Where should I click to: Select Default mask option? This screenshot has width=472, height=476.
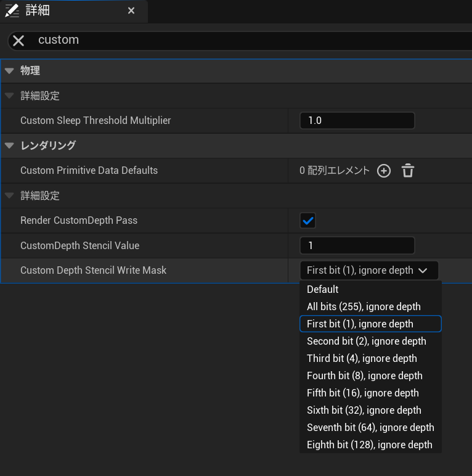tap(370, 289)
